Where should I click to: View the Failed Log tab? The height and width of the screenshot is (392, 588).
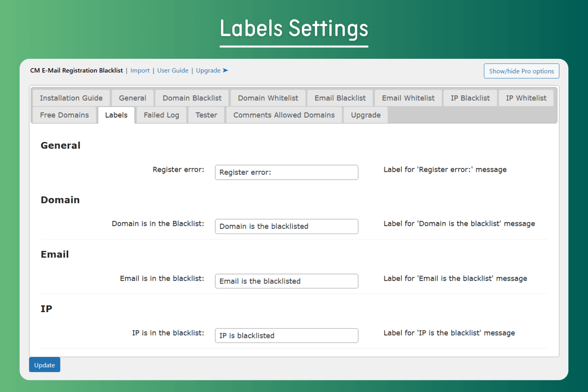point(161,115)
